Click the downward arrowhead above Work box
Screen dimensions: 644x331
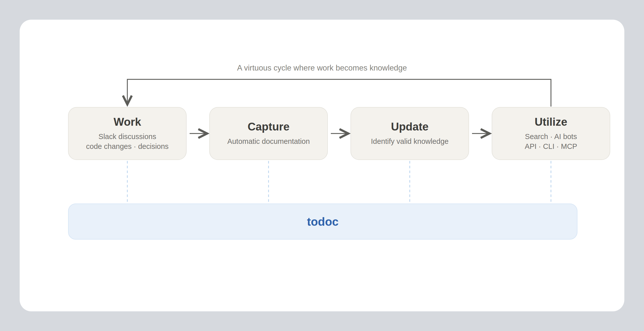(x=127, y=101)
